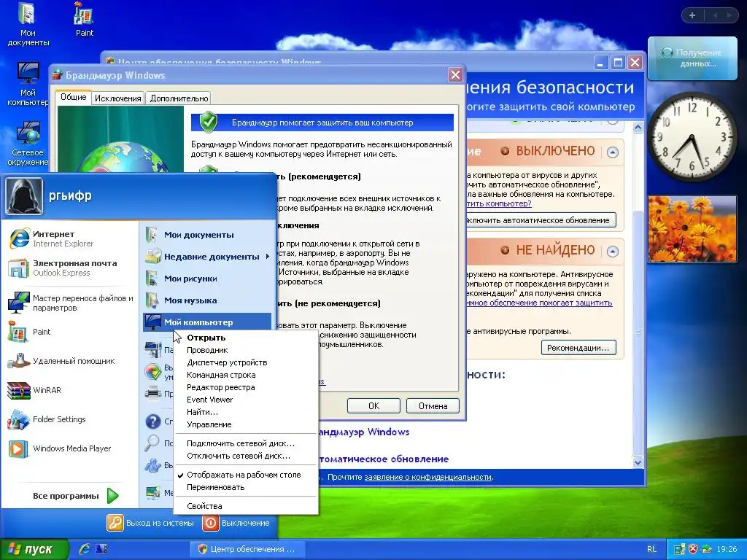This screenshot has height=560, width=747.
Task: Click the analog clock gadget
Action: click(692, 136)
